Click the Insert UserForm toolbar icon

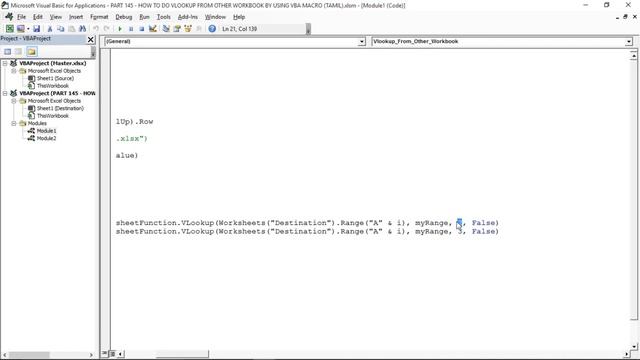[x=20, y=29]
